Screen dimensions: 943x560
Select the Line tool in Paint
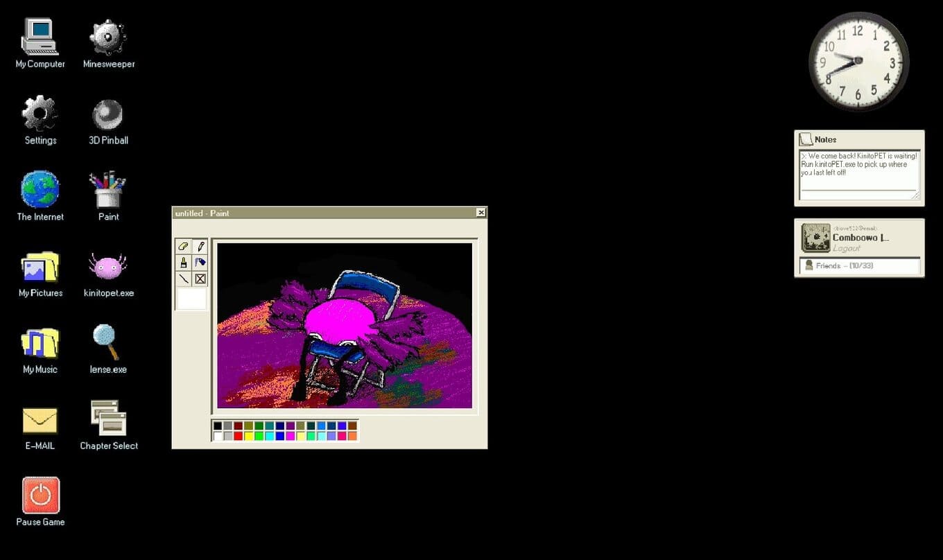pos(183,279)
